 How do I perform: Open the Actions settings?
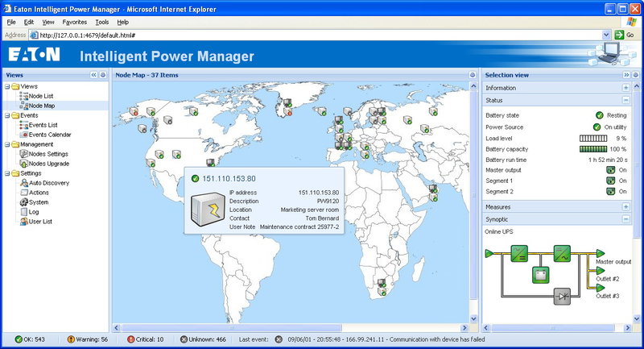click(x=39, y=193)
